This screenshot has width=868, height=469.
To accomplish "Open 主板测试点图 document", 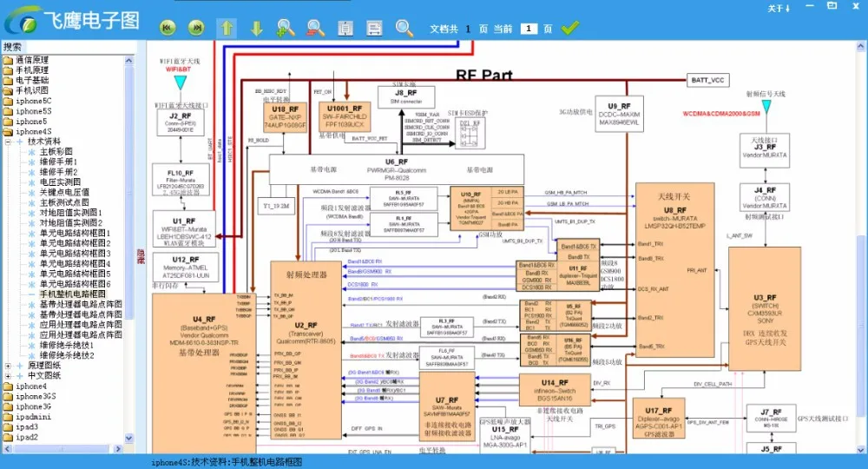I will (64, 202).
